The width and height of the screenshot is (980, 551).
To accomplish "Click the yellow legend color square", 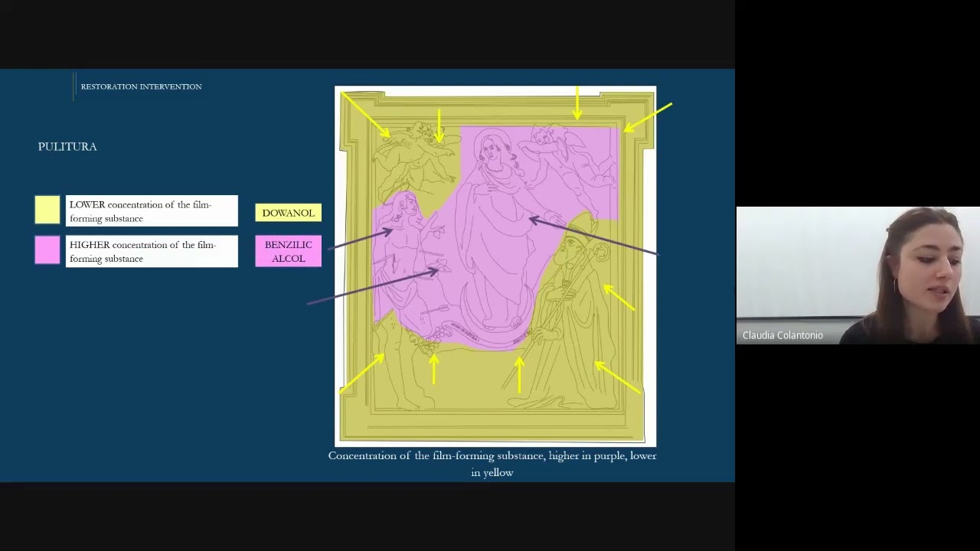I will click(x=47, y=210).
